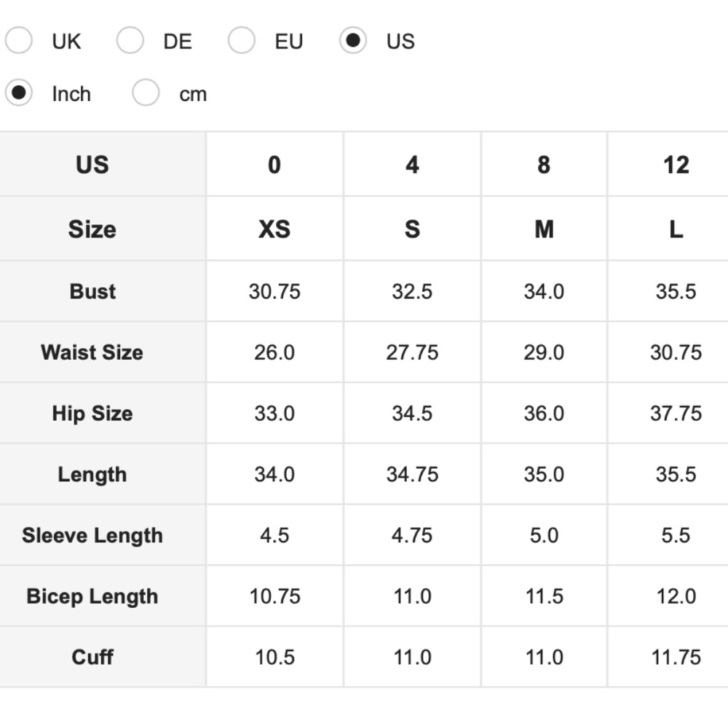Screen dimensions: 728x728
Task: Select the EU sizing radio button
Action: click(242, 40)
